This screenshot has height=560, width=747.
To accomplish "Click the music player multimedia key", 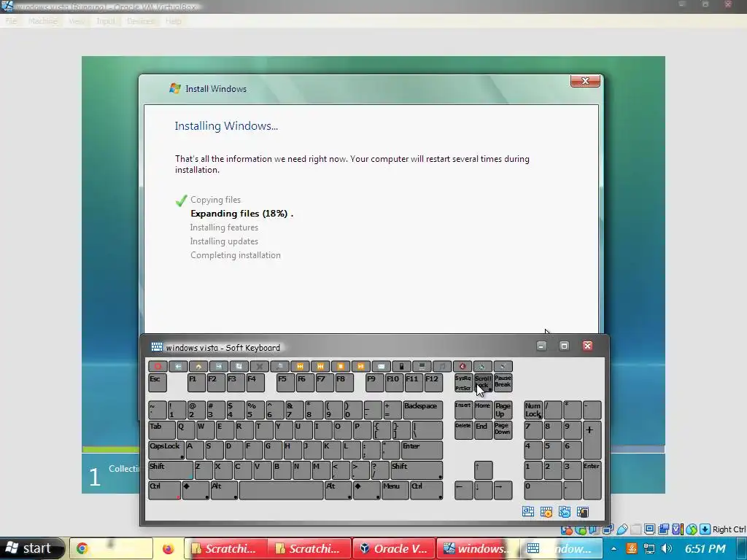I will click(x=442, y=366).
